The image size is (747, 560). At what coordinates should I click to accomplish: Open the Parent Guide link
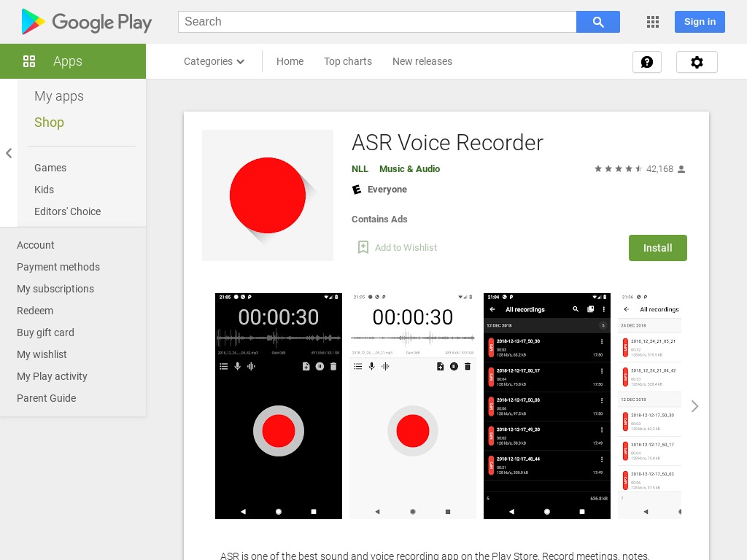[46, 398]
